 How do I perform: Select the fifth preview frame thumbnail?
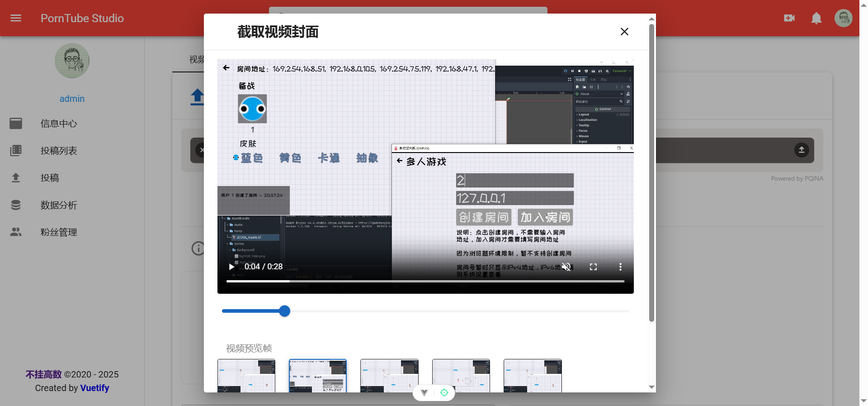(533, 376)
